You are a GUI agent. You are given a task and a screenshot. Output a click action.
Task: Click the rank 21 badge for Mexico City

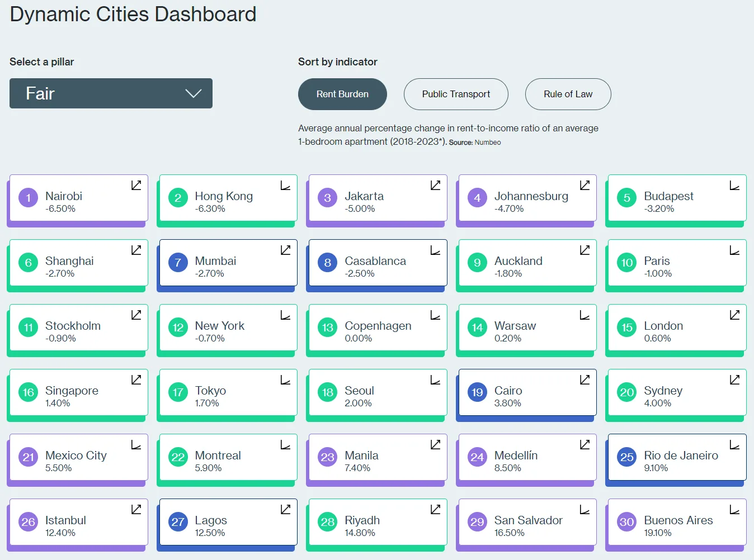pyautogui.click(x=29, y=457)
